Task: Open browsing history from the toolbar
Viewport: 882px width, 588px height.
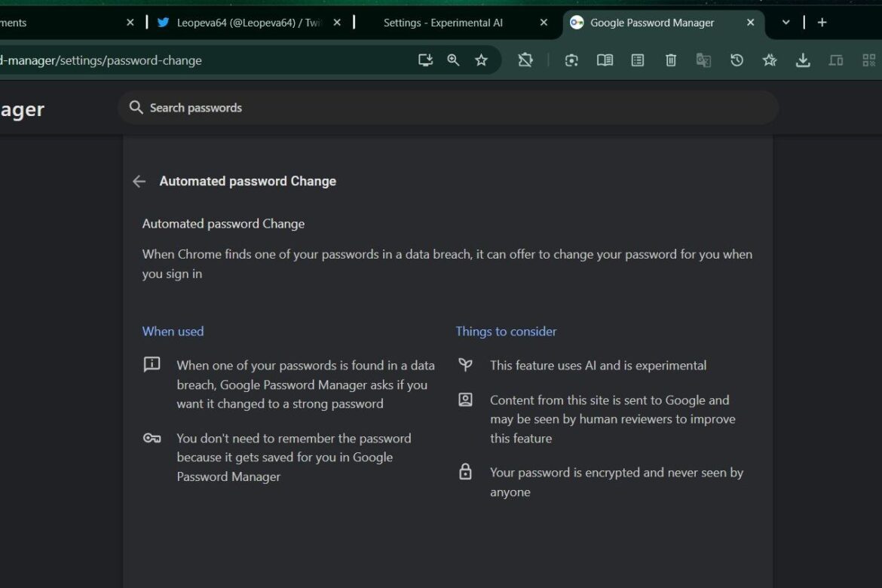Action: tap(737, 60)
